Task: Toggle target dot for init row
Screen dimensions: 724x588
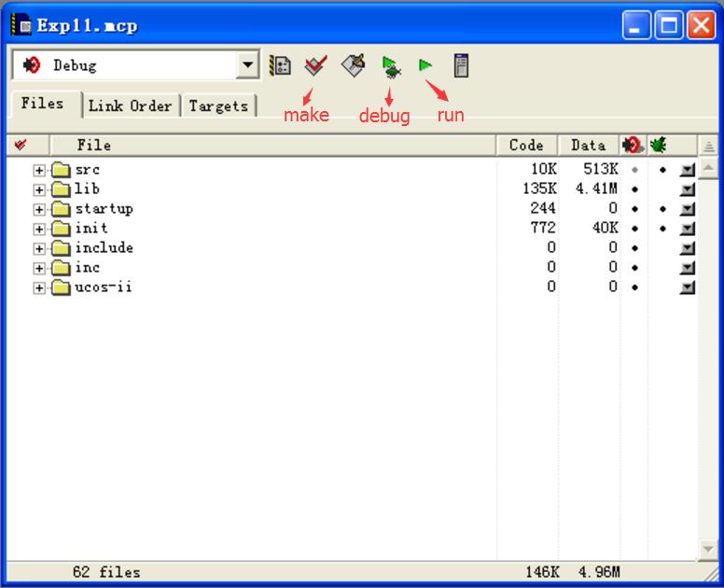Action: [x=634, y=229]
